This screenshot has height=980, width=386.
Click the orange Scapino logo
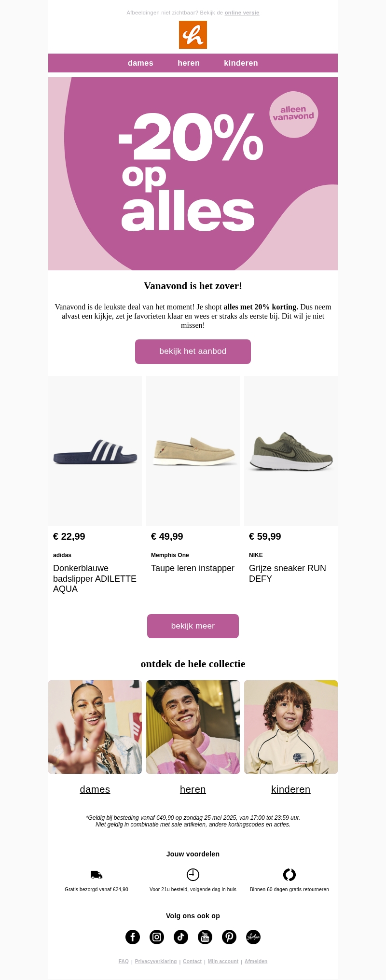(193, 35)
